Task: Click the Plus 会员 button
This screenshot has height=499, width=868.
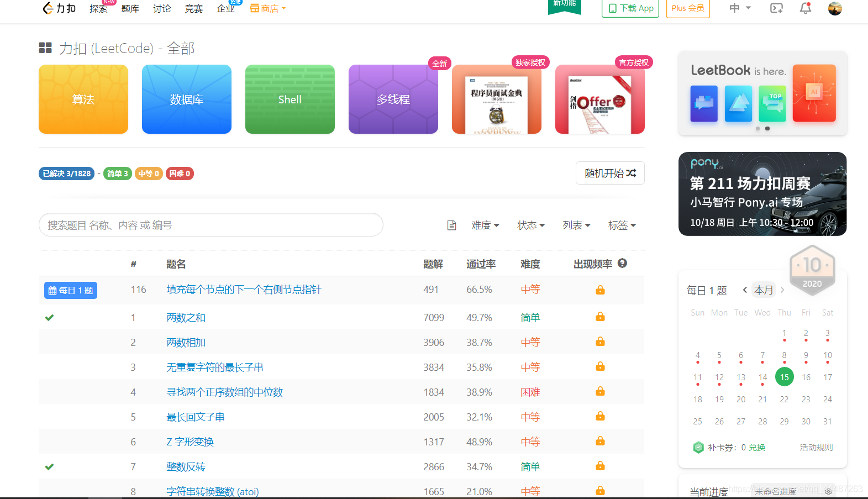Action: pos(688,8)
